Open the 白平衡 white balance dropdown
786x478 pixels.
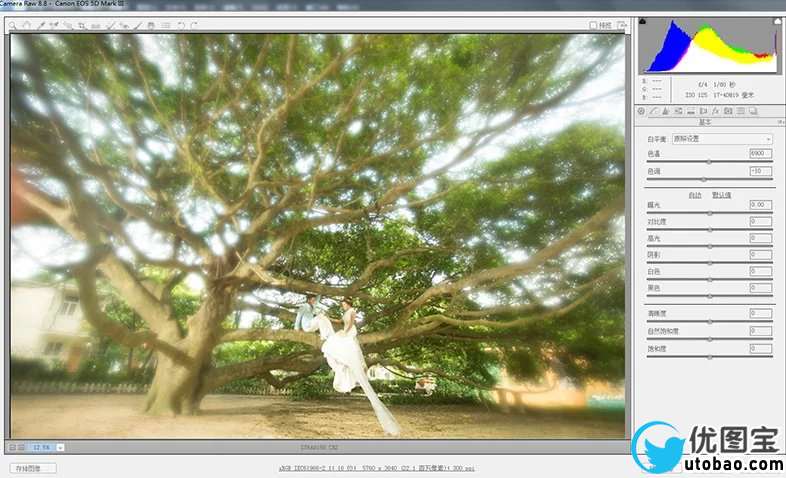722,139
